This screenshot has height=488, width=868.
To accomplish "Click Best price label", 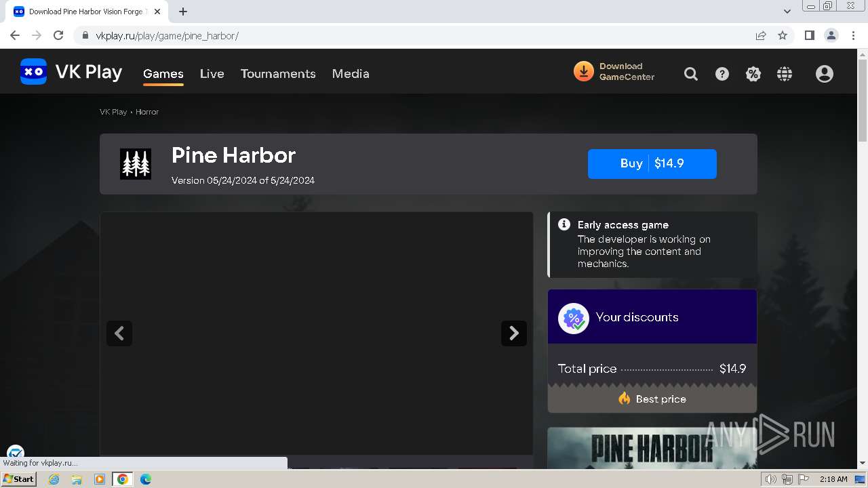I will pyautogui.click(x=652, y=399).
